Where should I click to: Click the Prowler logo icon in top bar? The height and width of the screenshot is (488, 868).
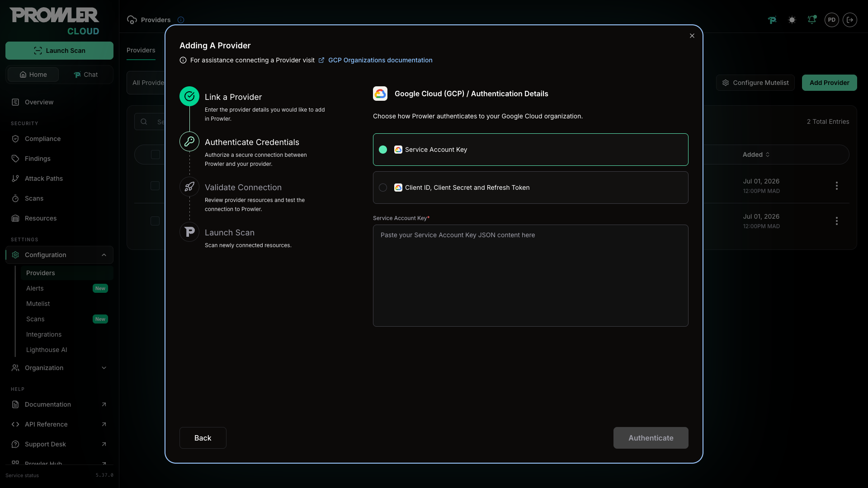pos(772,20)
